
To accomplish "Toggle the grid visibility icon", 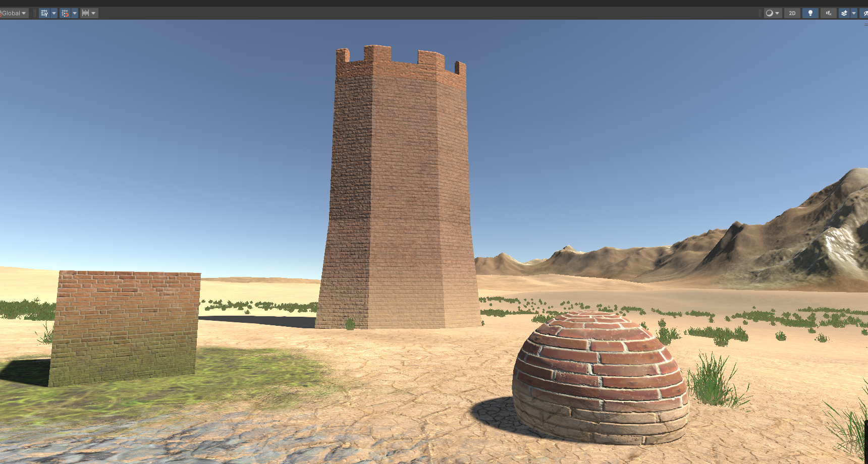I will point(44,13).
